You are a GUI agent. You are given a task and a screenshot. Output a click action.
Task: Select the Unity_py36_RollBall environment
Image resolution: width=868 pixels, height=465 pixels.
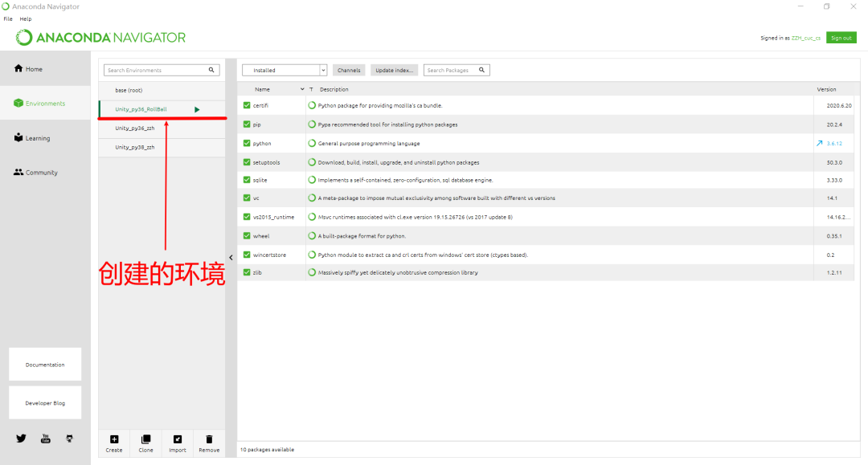tap(162, 109)
